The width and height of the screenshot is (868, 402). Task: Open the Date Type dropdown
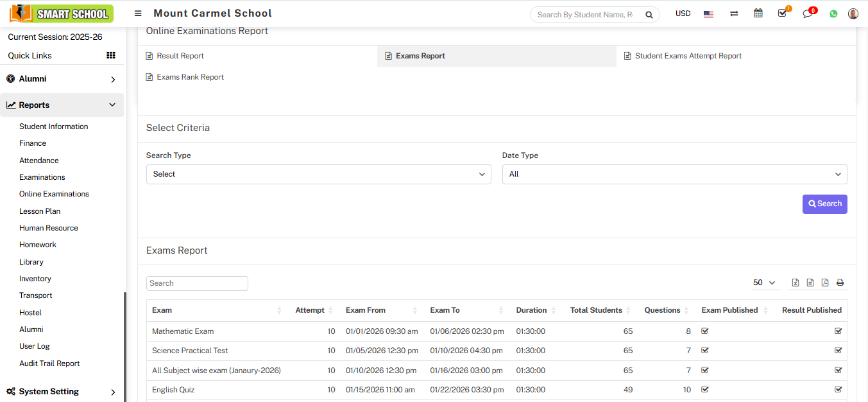click(674, 174)
